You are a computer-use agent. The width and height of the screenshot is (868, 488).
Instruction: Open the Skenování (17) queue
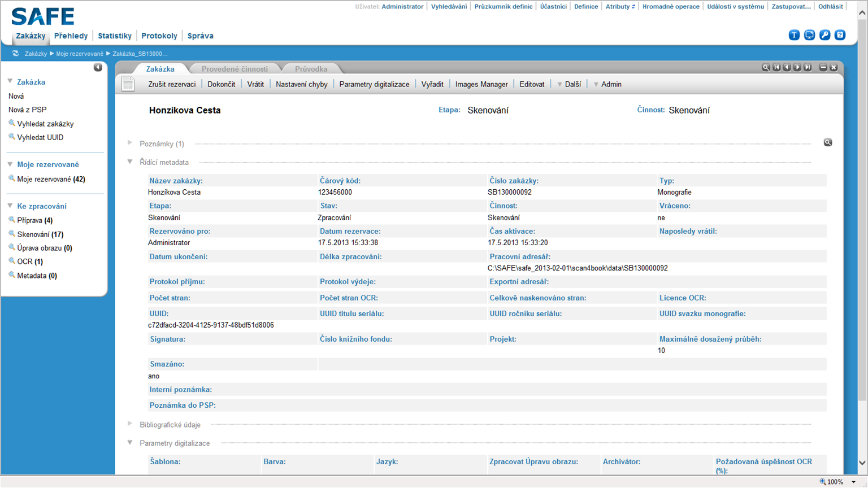coord(40,234)
